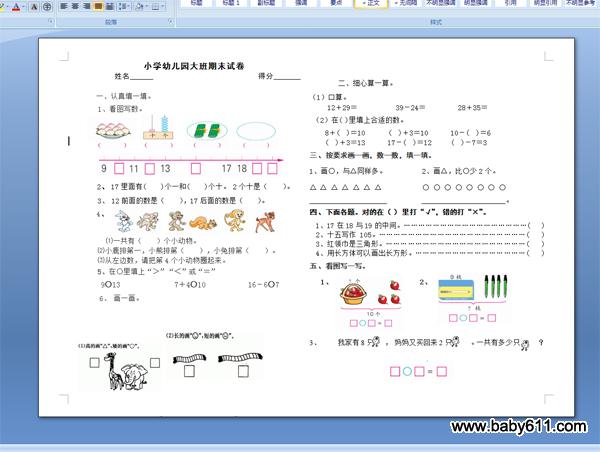The width and height of the screenshot is (600, 452).
Task: Open the line spacing dropdown arrow
Action: [x=129, y=6]
